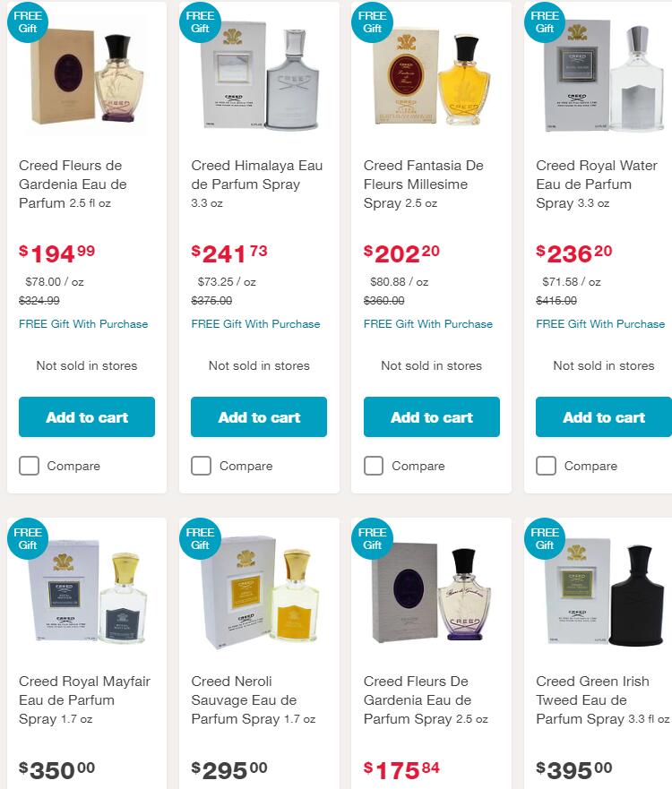Viewport: 672px width, 789px height.
Task: Tick Compare checkbox for Creed Himalaya
Action: (202, 466)
